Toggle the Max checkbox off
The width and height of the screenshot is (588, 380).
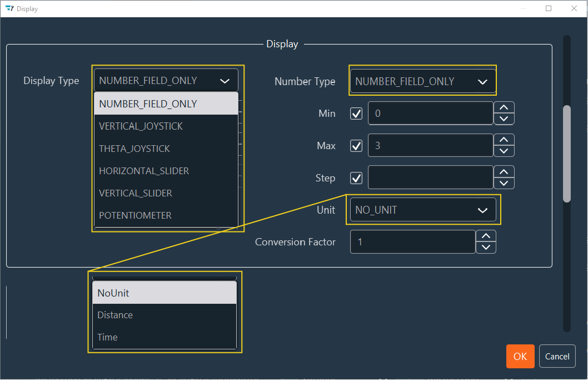(x=356, y=145)
